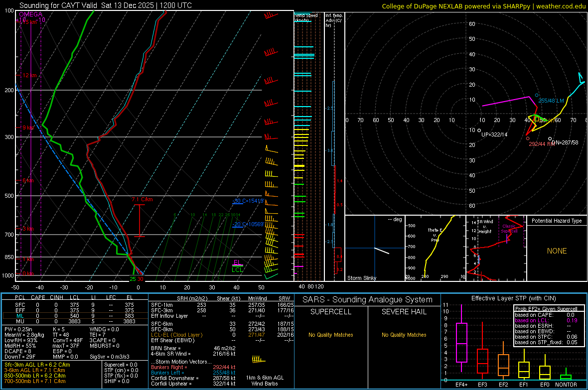Viewport: 588px width, 390px height.
Task: Select the magenta EL marker label
Action: [x=237, y=262]
